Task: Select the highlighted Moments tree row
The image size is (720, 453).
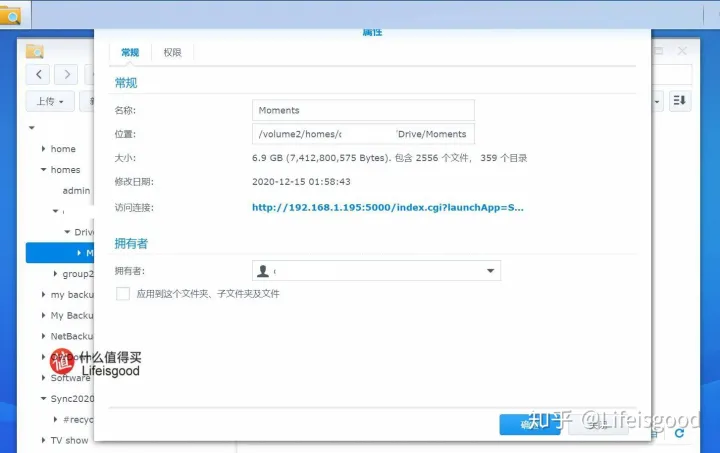Action: [60, 253]
